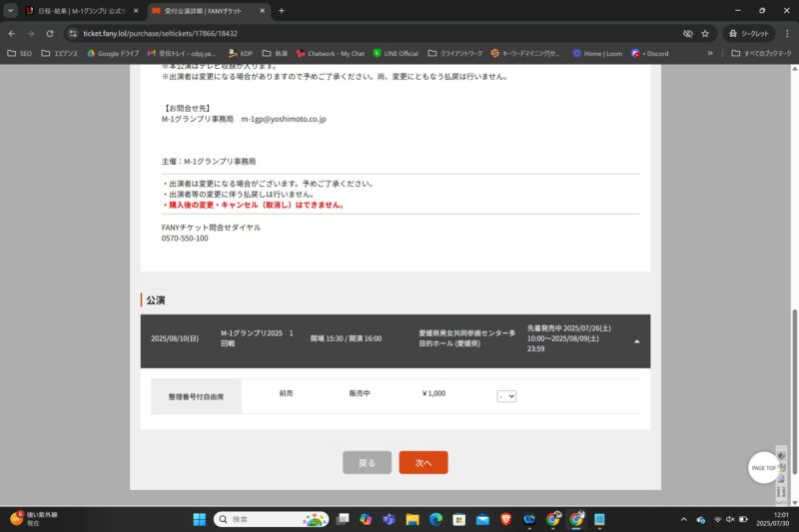Click the 0570-550-100 phone number

[185, 239]
